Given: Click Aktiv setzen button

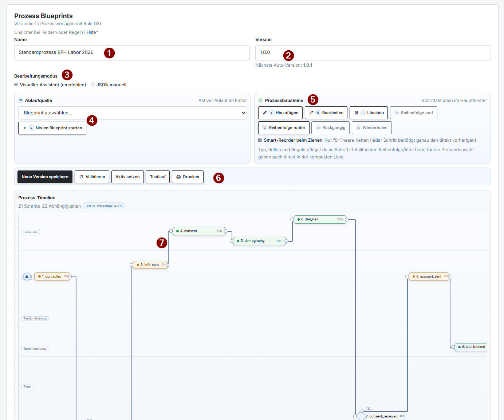Looking at the screenshot, I should (x=127, y=177).
